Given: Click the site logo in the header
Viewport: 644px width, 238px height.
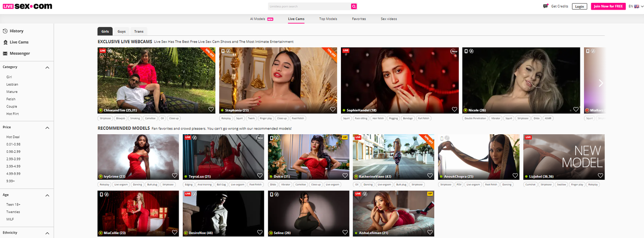Looking at the screenshot, I should (x=27, y=6).
